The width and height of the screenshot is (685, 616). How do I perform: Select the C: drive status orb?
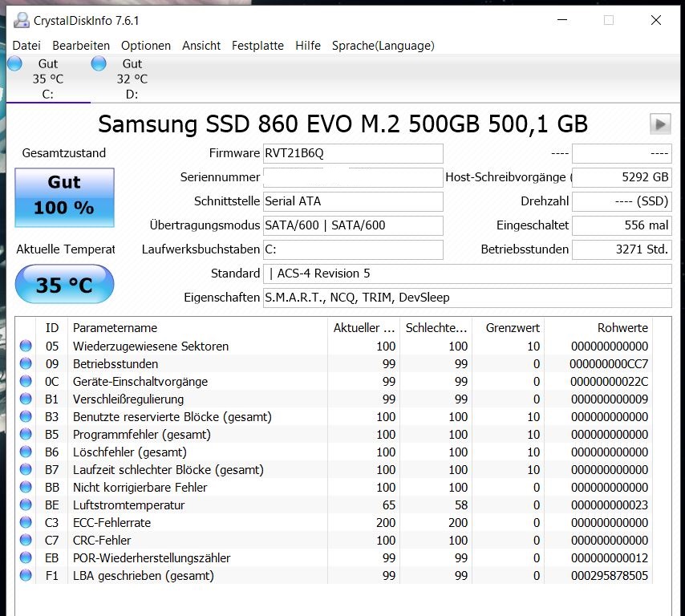[x=15, y=64]
